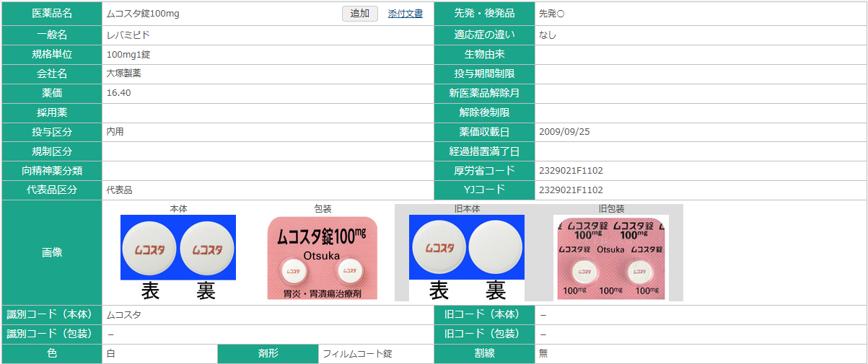Select the generic name レバミピド
This screenshot has height=364, width=868.
click(128, 35)
